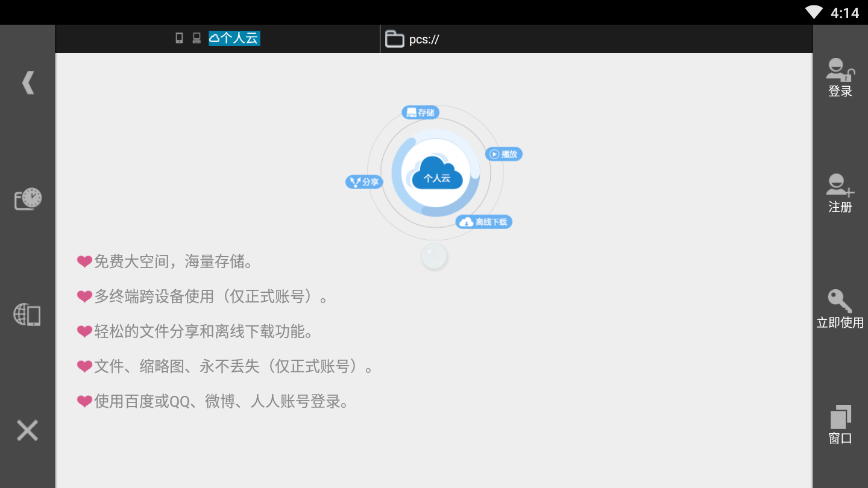The height and width of the screenshot is (488, 868).
Task: Open 注册 to register an account
Action: click(840, 194)
